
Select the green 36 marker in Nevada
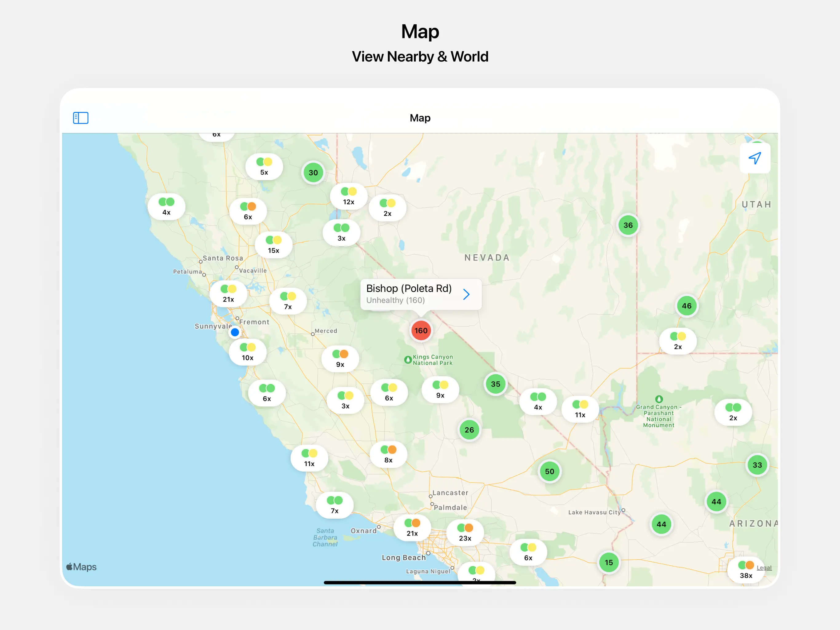point(628,225)
